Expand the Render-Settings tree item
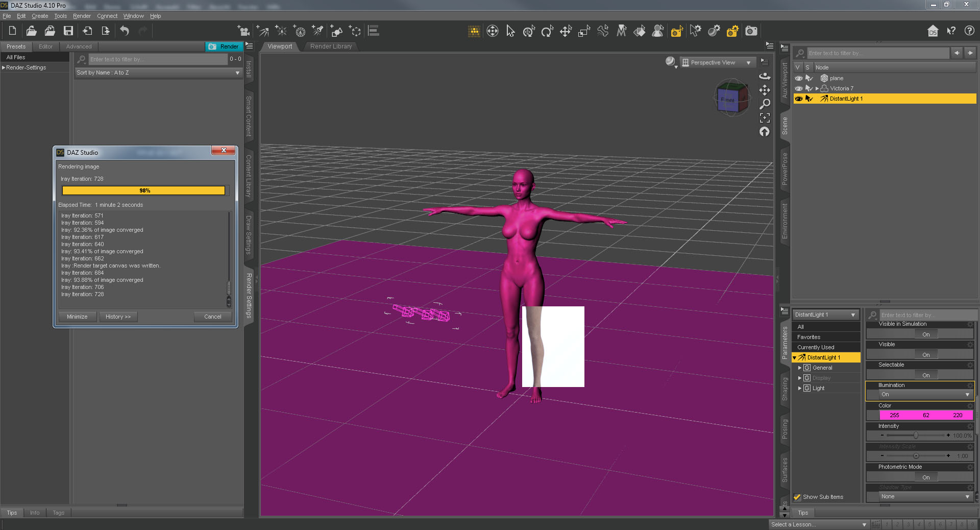The height and width of the screenshot is (530, 980). pyautogui.click(x=4, y=67)
